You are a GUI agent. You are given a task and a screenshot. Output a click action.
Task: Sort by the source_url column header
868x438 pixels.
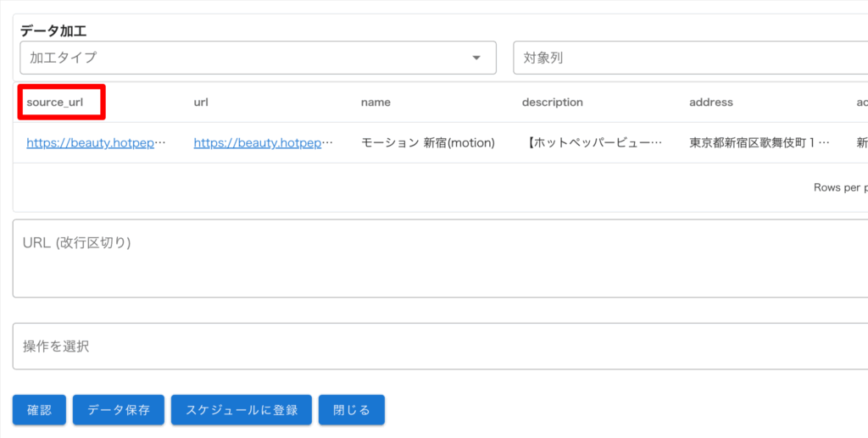click(x=55, y=103)
